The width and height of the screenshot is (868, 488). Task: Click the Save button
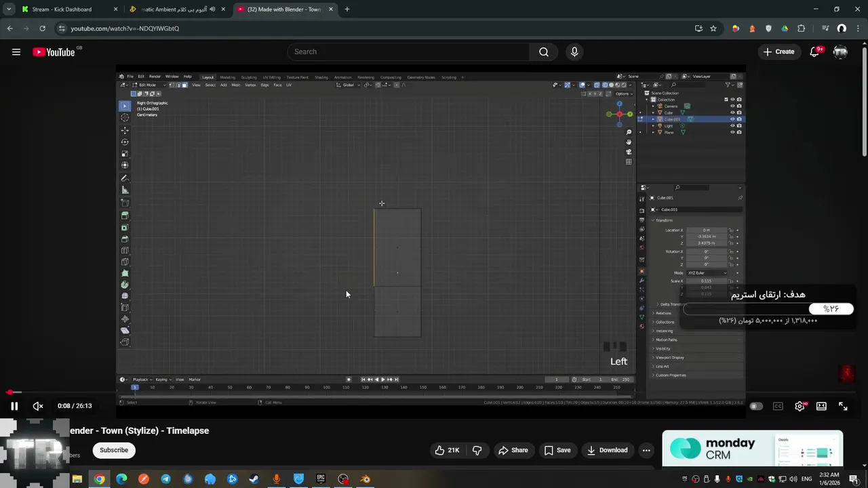pyautogui.click(x=557, y=450)
